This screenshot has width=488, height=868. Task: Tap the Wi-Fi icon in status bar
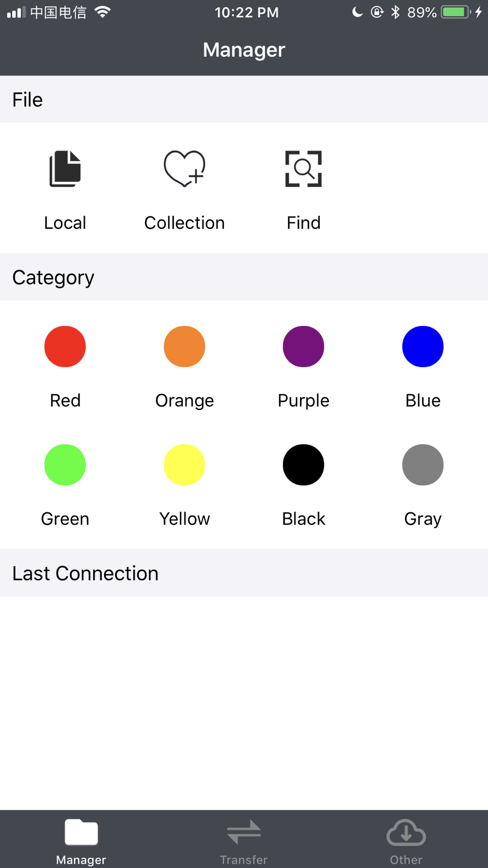tap(102, 12)
